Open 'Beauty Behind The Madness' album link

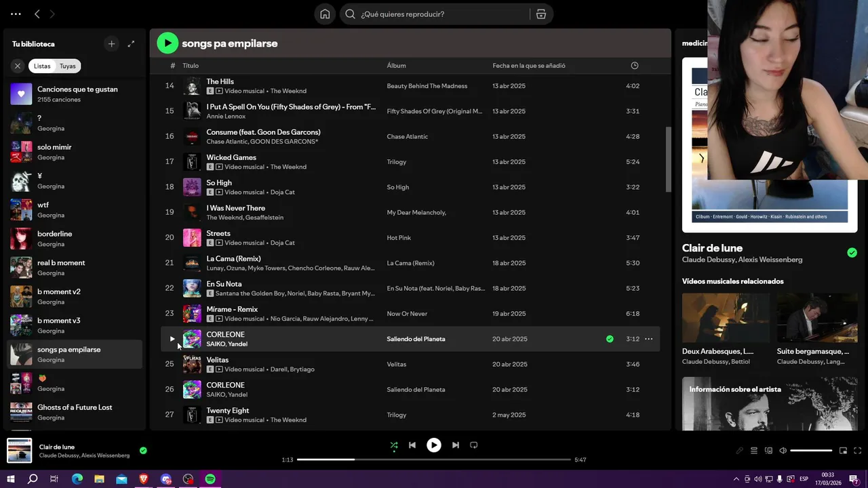(x=427, y=86)
